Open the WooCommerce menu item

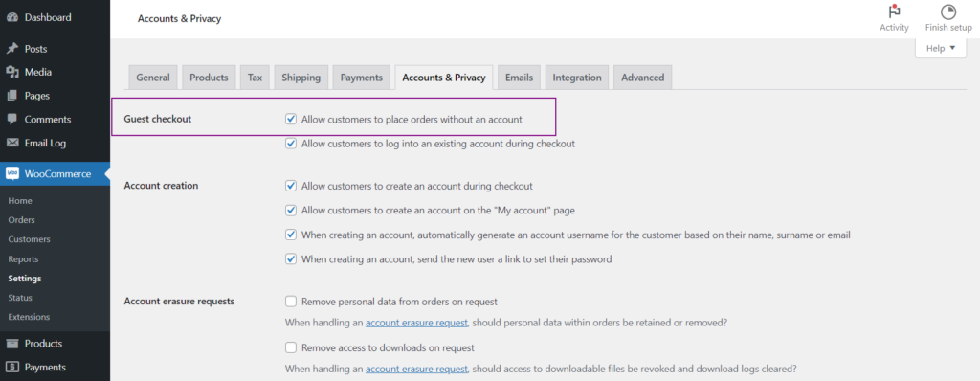(x=55, y=174)
